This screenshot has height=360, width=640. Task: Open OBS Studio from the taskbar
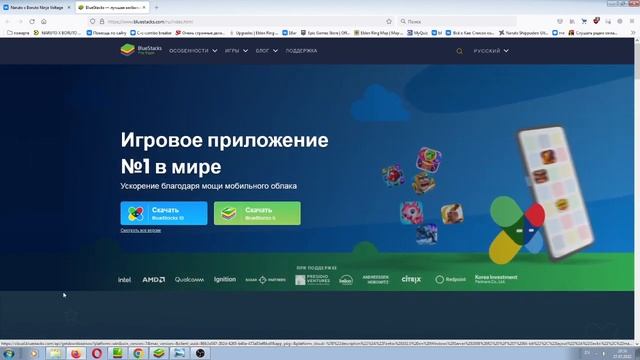200,353
